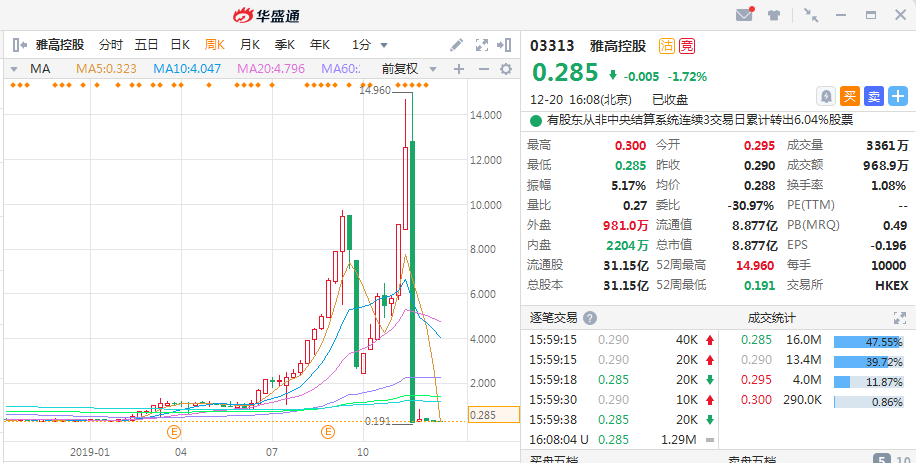Click 换手率 value 1.08%
The image size is (916, 463).
tap(889, 185)
